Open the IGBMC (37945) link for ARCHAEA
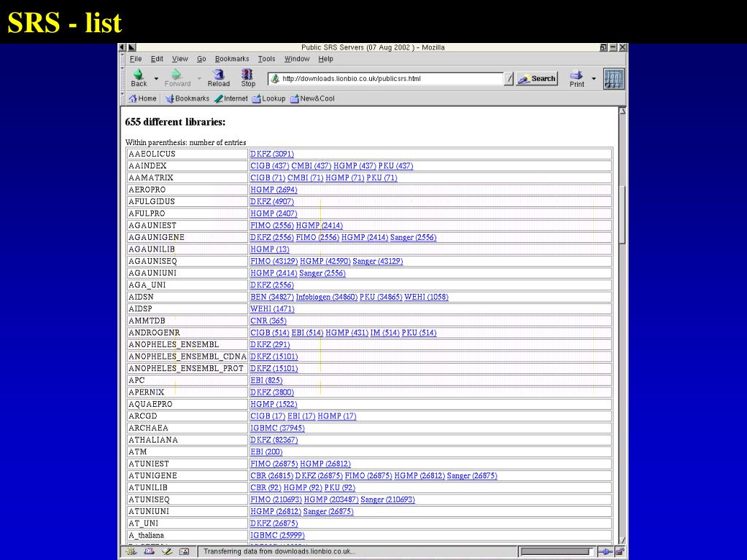 277,427
